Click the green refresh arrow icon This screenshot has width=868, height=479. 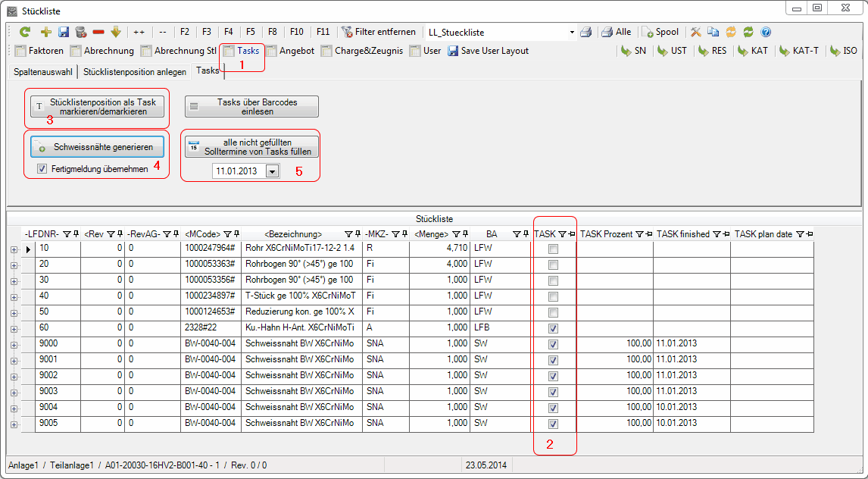[25, 33]
